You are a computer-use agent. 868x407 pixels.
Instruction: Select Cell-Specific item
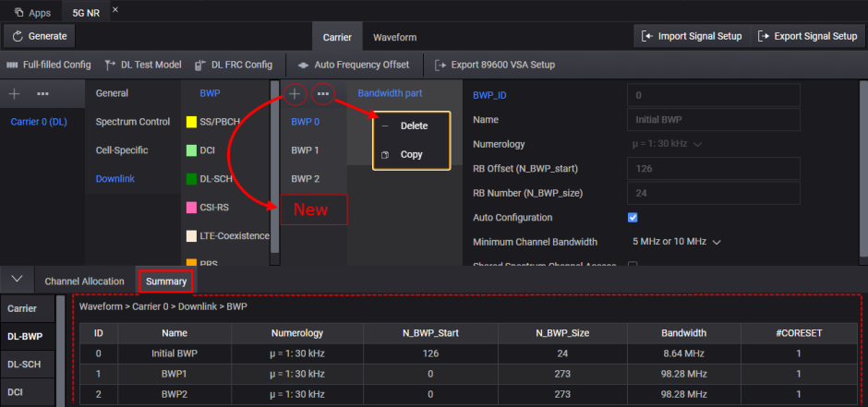pos(122,150)
